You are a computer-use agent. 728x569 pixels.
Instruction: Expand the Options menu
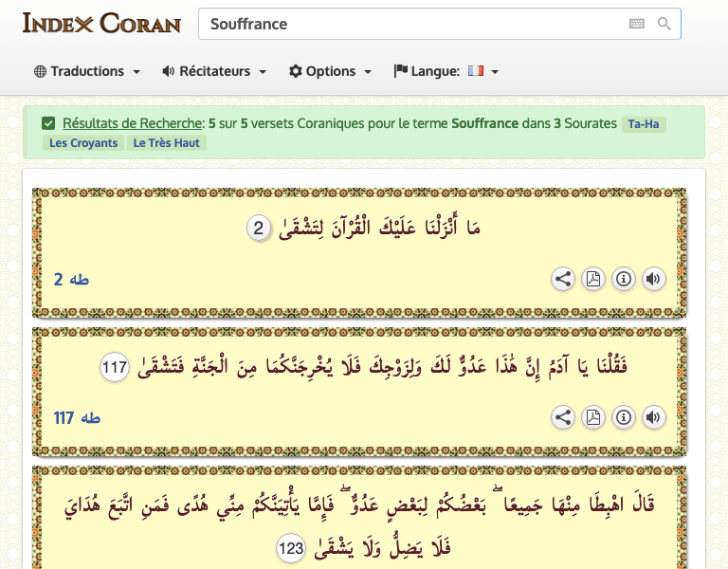click(330, 71)
